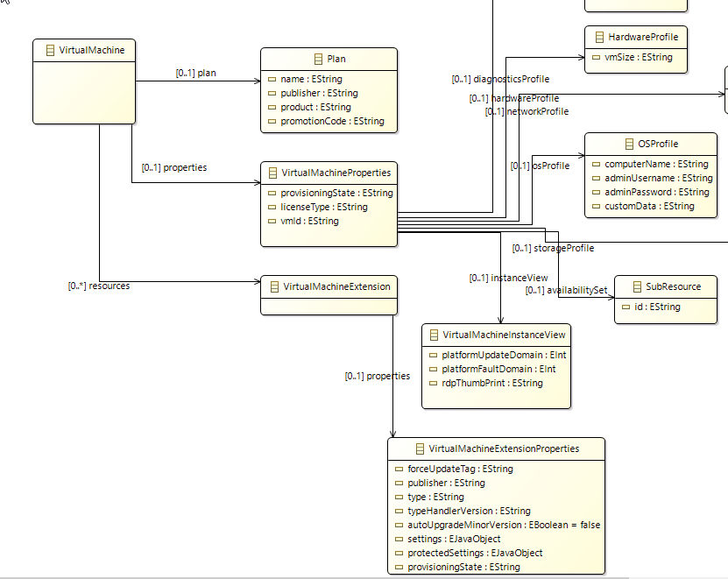Select the "[0..1] instanceView" reference label
This screenshot has height=579, width=728.
click(x=508, y=279)
